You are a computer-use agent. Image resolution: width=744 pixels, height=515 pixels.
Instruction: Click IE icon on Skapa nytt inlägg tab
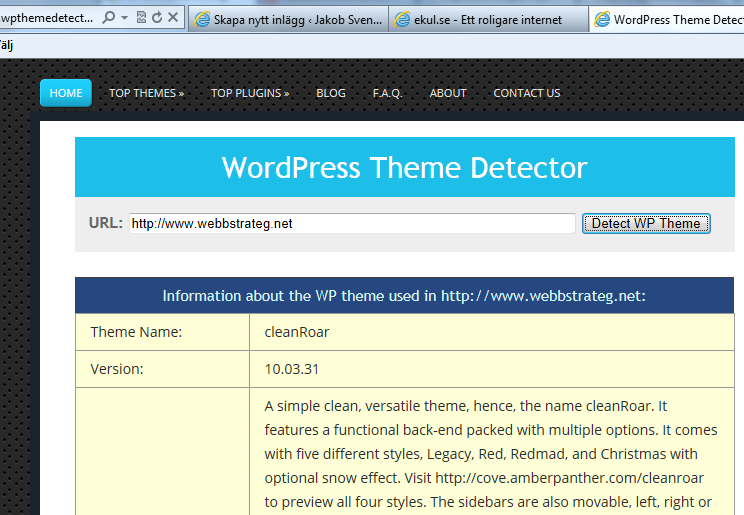pos(202,19)
